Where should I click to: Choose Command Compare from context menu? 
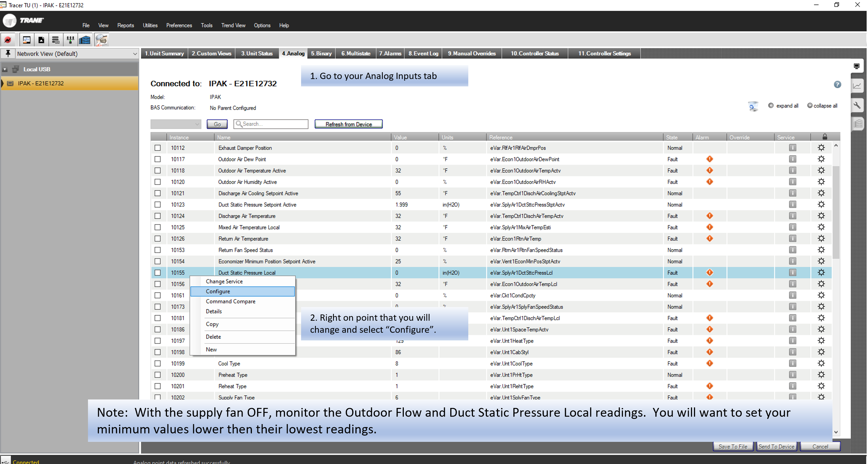(242, 301)
